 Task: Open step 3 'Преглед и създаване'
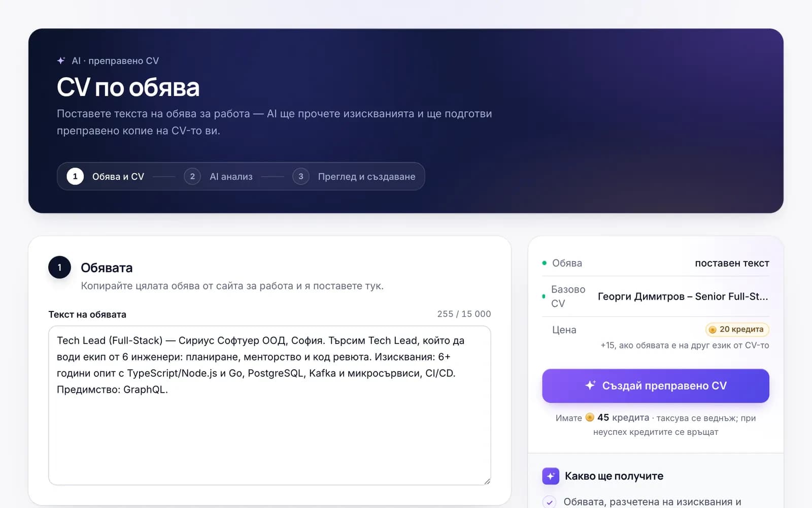pyautogui.click(x=354, y=176)
